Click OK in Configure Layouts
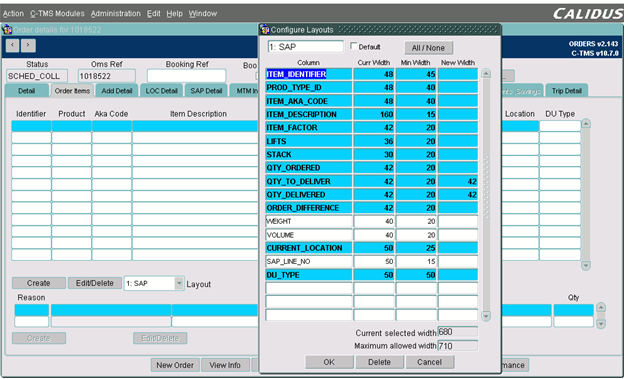The height and width of the screenshot is (379, 628). [329, 362]
